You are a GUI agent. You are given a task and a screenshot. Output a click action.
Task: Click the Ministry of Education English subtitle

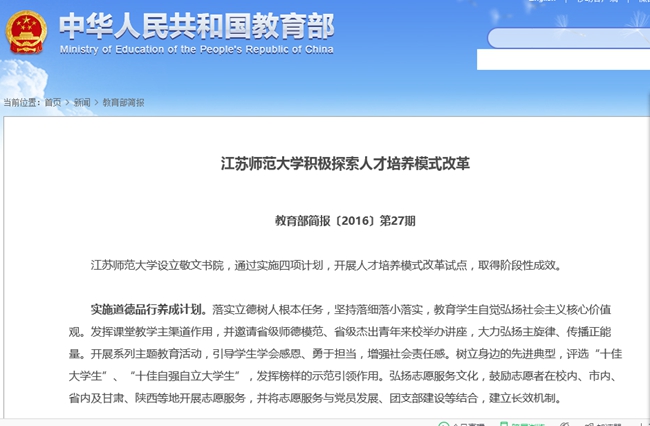(x=196, y=48)
